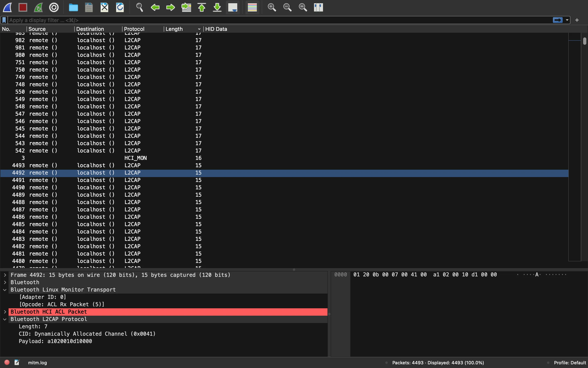Image resolution: width=588 pixels, height=368 pixels.
Task: Restart the current capture with the green fin
Action: pos(38,7)
